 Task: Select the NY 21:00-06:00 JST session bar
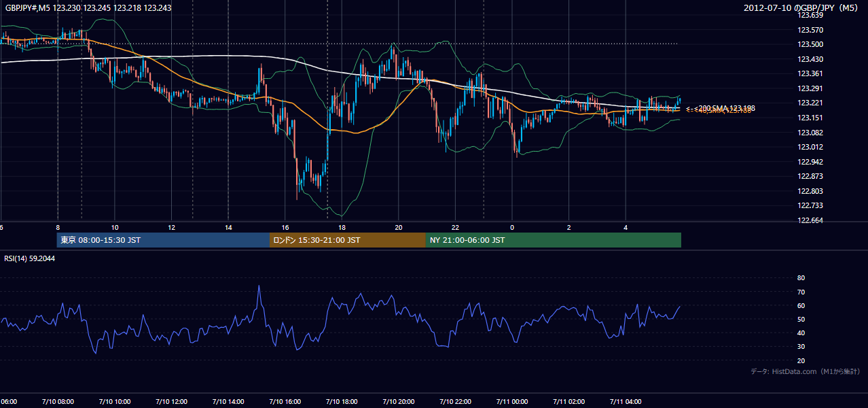click(x=554, y=240)
